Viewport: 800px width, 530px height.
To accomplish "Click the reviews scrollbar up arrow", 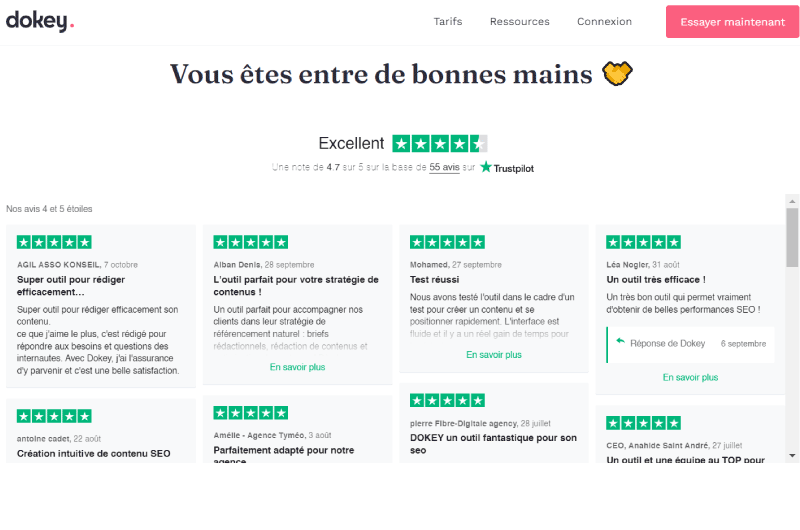I will tap(792, 201).
